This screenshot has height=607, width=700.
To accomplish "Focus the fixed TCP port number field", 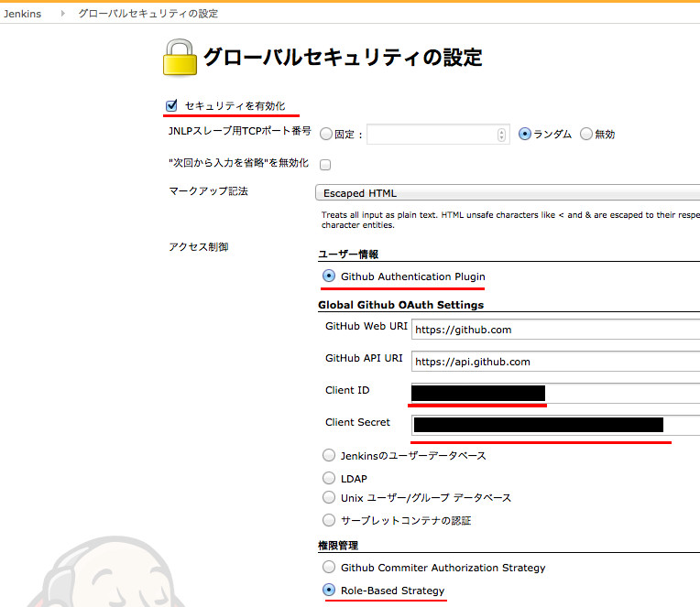I will 438,135.
